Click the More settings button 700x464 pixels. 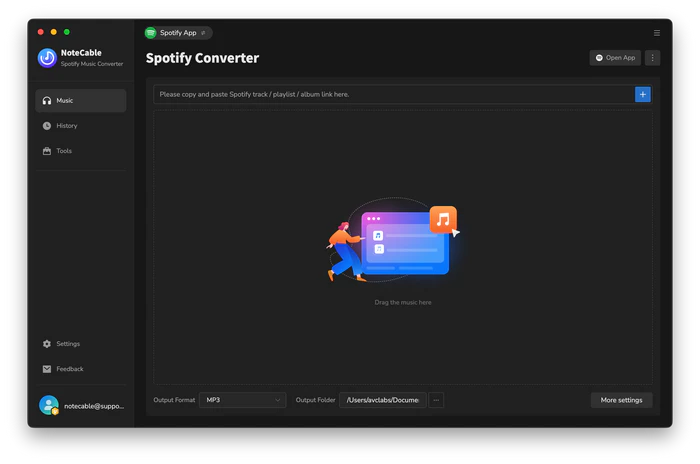tap(621, 400)
